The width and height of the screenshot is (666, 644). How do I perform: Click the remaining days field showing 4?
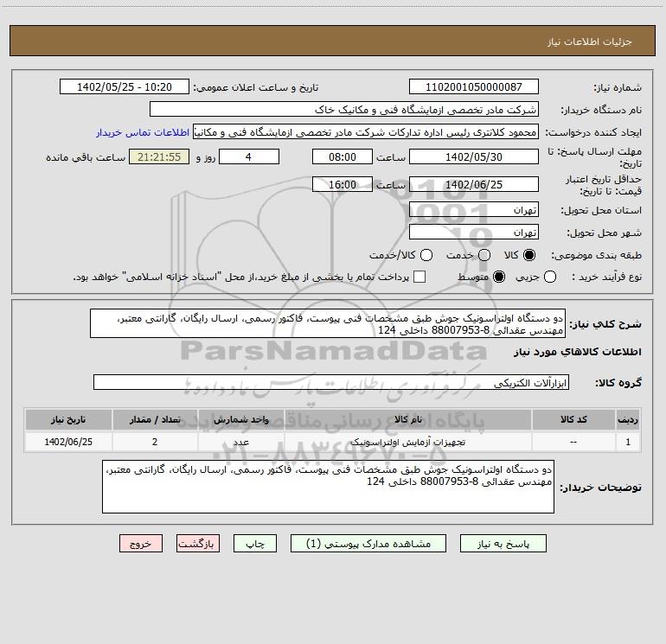click(249, 156)
